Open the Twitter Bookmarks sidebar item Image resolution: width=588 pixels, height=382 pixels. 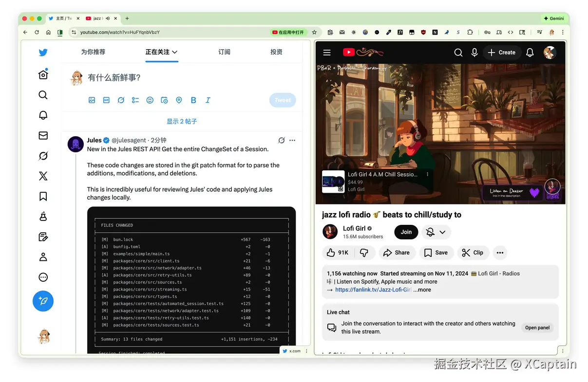point(43,196)
